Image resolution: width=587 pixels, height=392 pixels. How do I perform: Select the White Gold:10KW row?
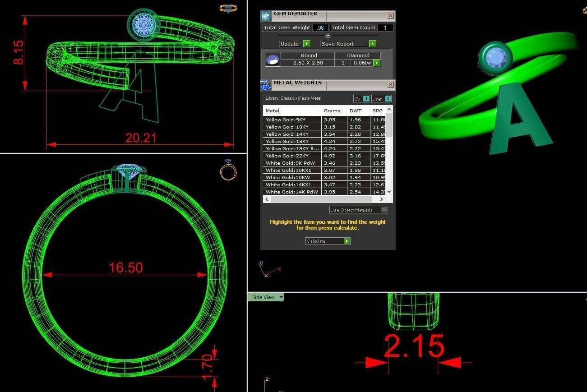[292, 177]
